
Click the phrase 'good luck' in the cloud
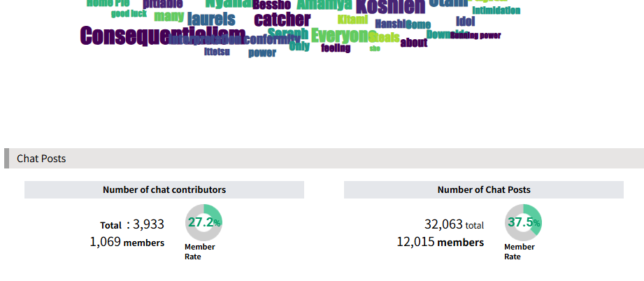[x=129, y=13]
